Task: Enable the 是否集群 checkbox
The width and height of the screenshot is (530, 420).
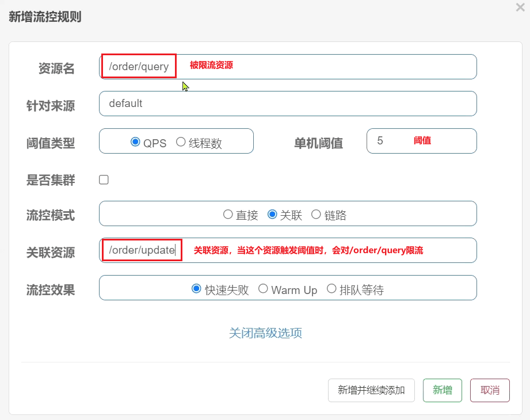Action: (104, 180)
